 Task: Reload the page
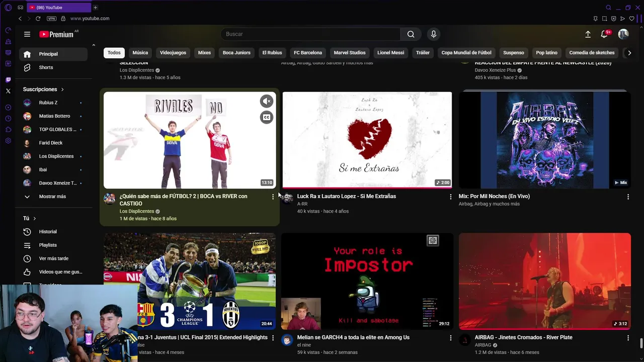(x=38, y=19)
